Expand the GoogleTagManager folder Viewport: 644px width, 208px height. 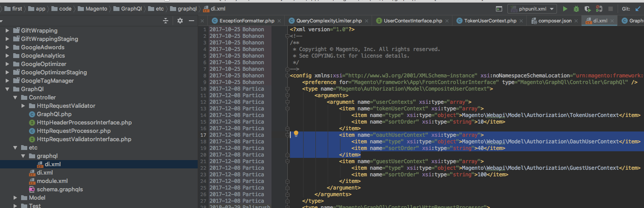coord(7,80)
